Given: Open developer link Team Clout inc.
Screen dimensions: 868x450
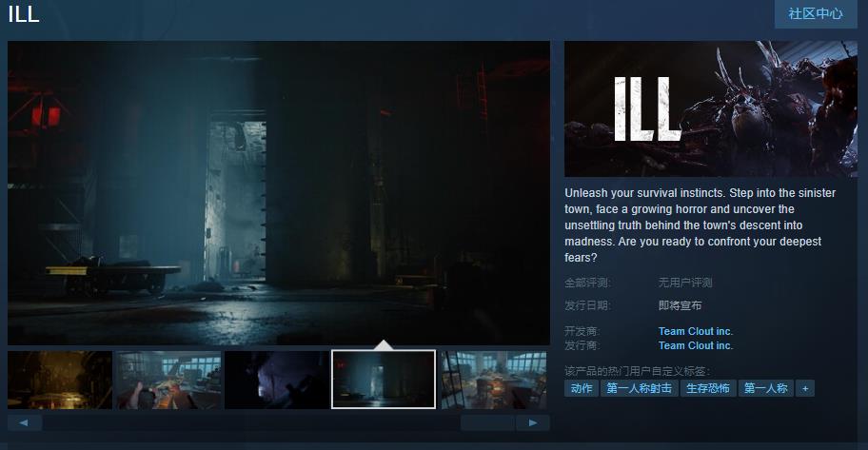Looking at the screenshot, I should tap(696, 331).
